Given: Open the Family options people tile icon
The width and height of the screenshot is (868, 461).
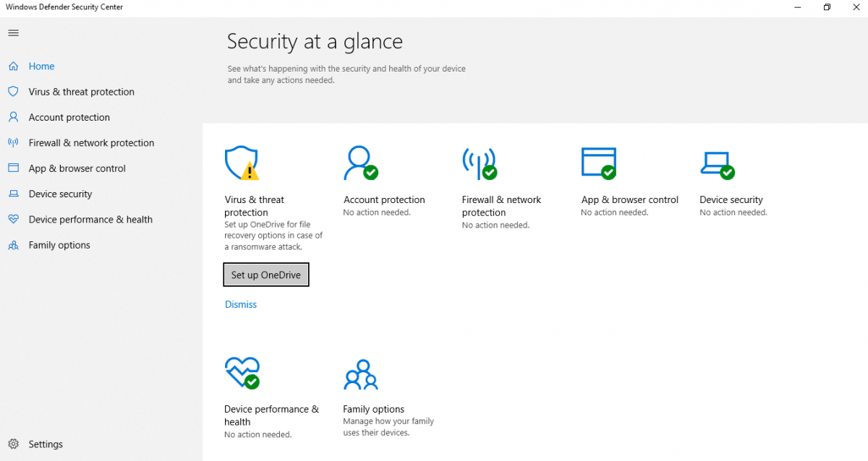Looking at the screenshot, I should pos(361,374).
